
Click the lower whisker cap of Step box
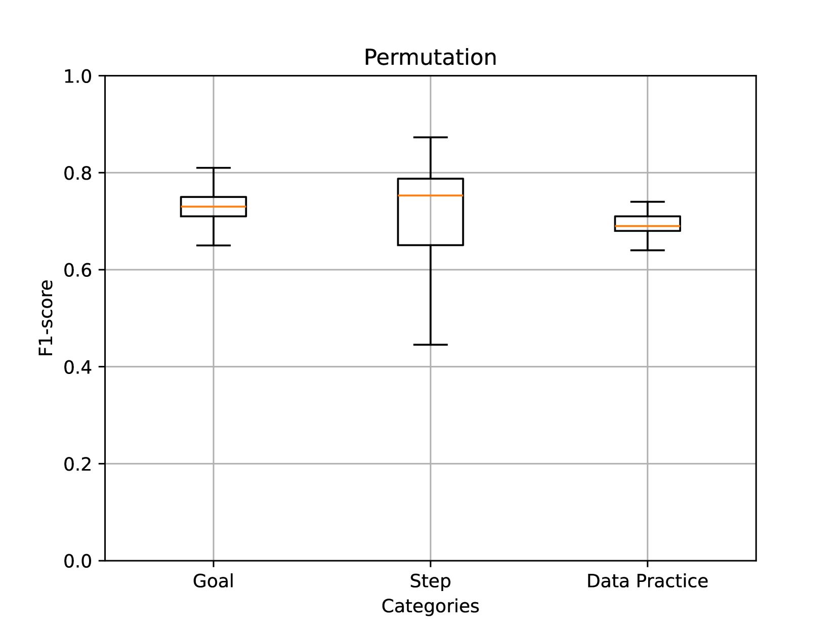430,345
